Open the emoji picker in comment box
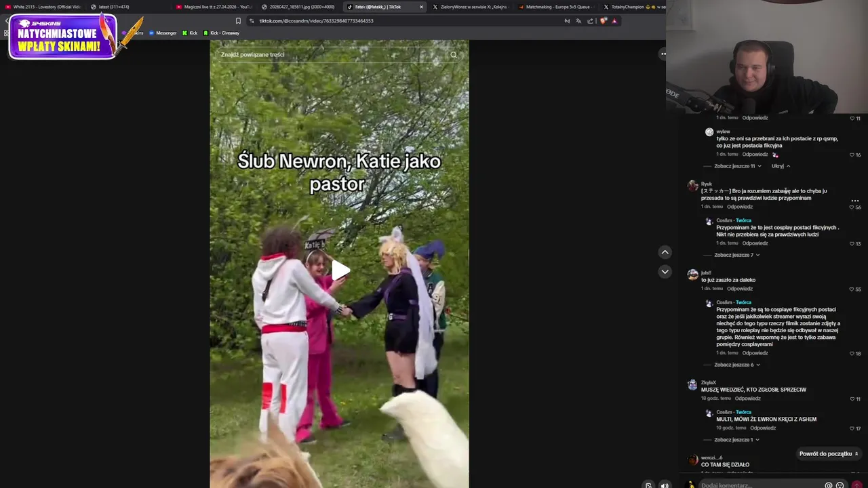This screenshot has height=488, width=868. [x=840, y=485]
